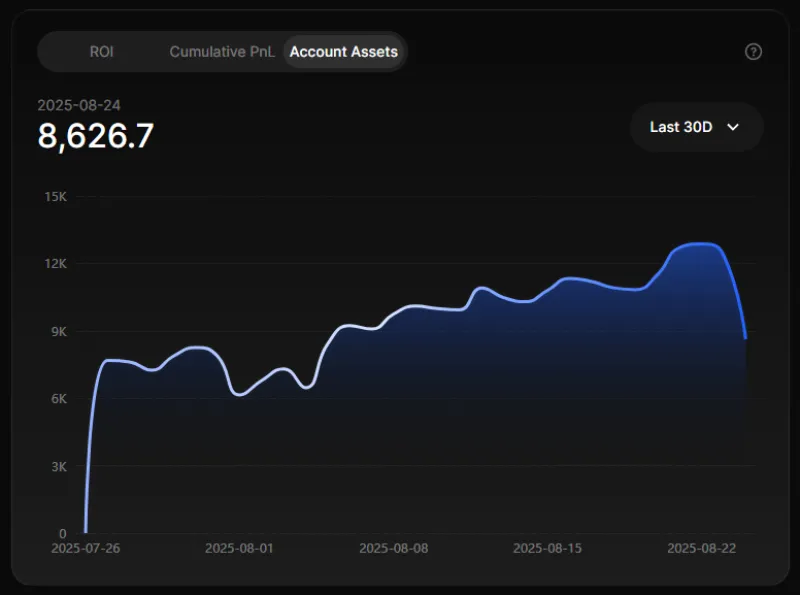Click the final endpoint of the chart line
Screen dimensions: 800x595
coord(746,337)
